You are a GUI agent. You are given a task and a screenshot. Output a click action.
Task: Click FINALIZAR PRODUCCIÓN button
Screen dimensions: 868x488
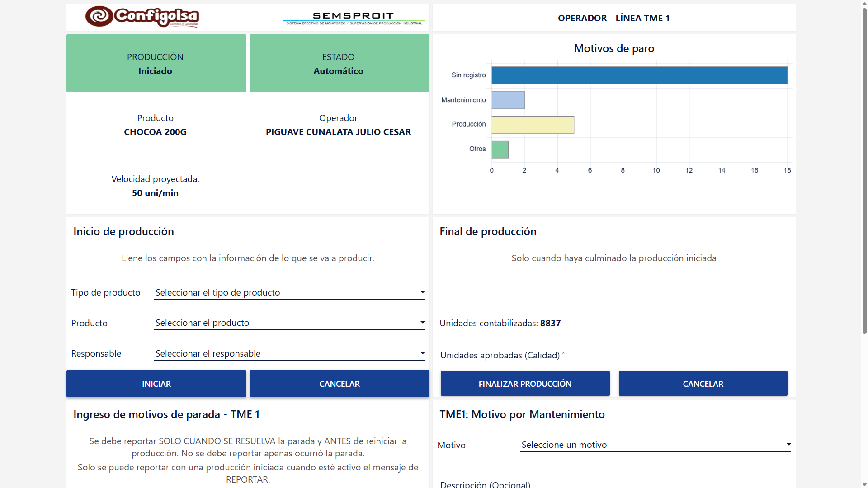click(x=525, y=384)
